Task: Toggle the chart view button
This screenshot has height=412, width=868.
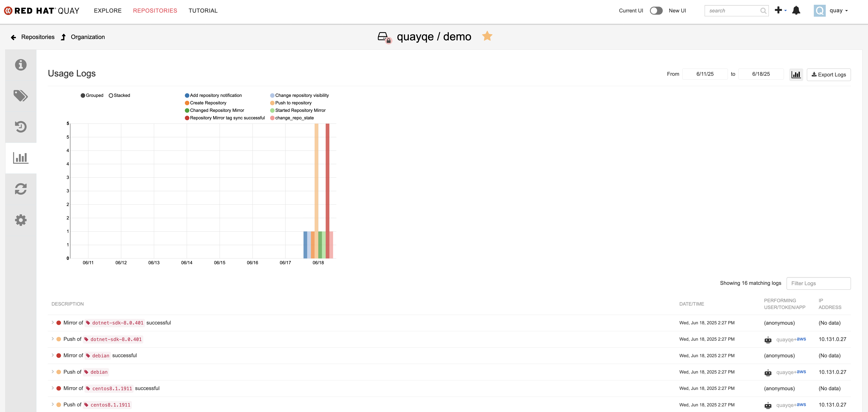Action: [x=796, y=74]
